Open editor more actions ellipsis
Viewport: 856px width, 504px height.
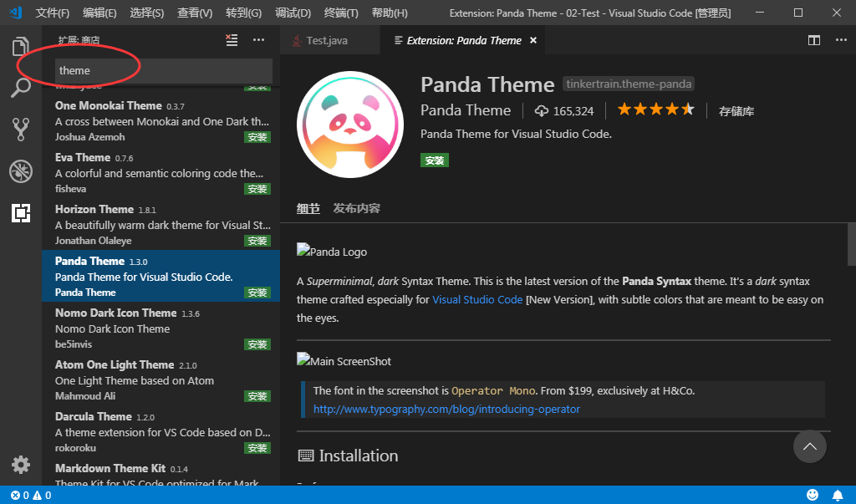(841, 40)
